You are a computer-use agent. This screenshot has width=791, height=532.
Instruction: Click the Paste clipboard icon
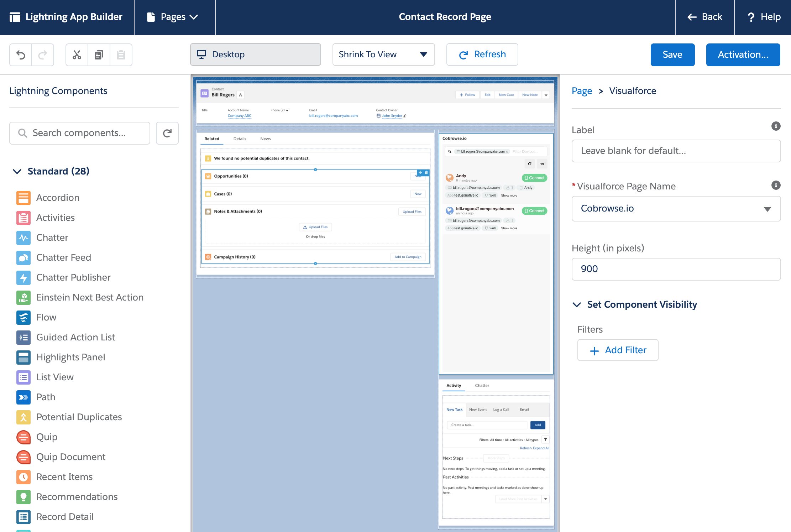click(121, 55)
